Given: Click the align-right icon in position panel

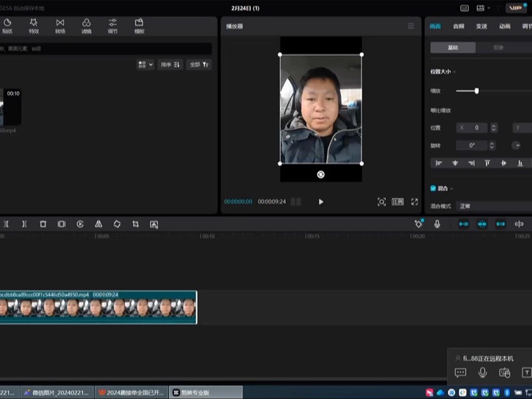Looking at the screenshot, I should tap(471, 163).
